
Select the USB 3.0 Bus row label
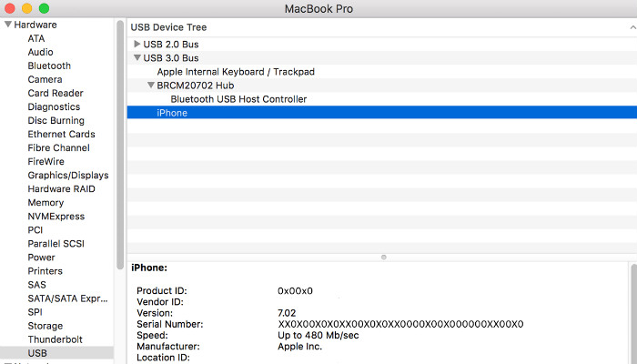(x=171, y=58)
